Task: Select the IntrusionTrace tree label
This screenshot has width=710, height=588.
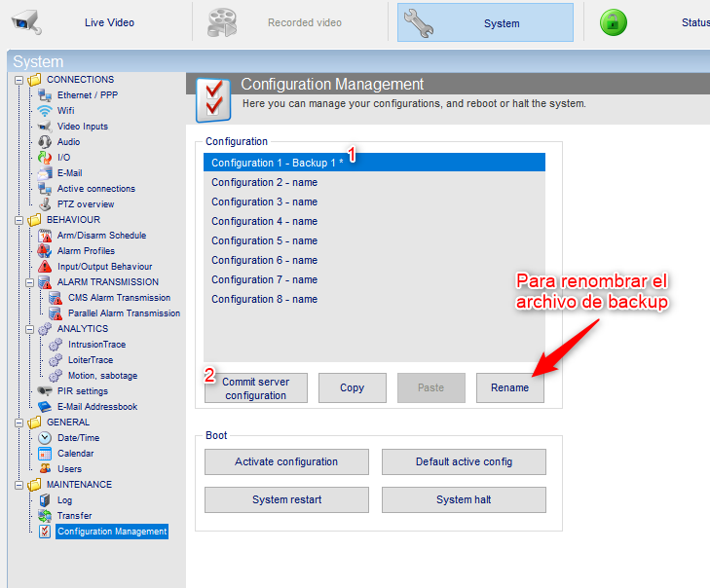Action: (x=96, y=345)
